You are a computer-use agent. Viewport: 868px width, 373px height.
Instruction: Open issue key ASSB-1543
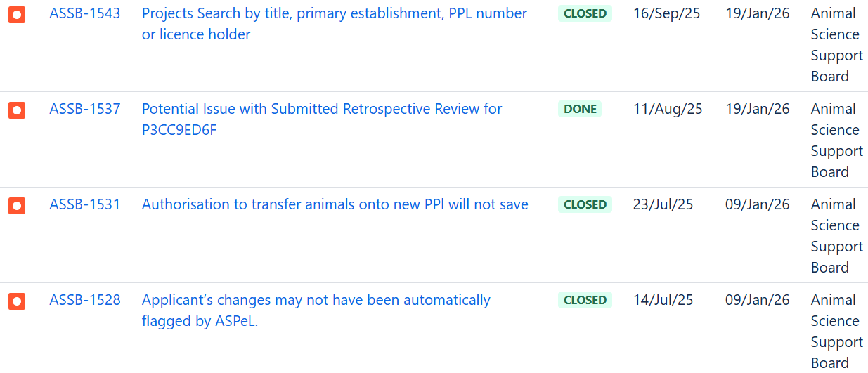coord(84,13)
